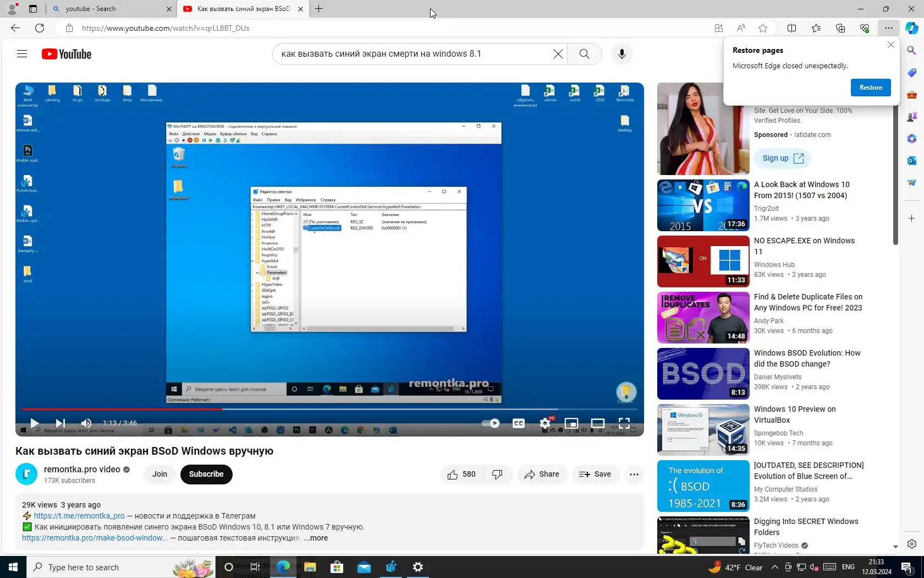Viewport: 924px width, 578px height.
Task: Skip to the next video
Action: 61,423
